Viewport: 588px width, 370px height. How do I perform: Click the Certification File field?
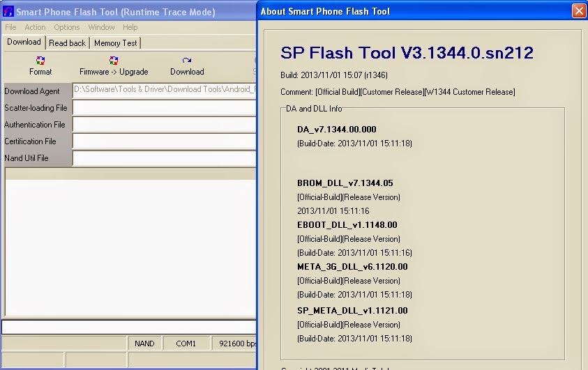pyautogui.click(x=164, y=141)
